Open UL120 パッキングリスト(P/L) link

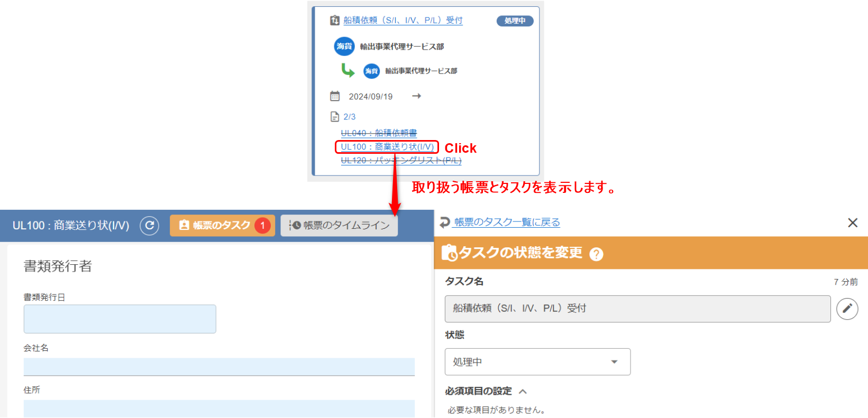[401, 161]
